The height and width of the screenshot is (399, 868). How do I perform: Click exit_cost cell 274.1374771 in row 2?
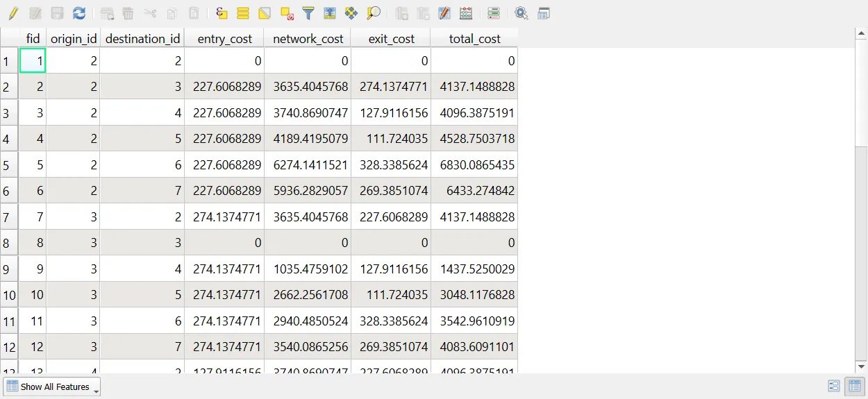click(x=391, y=87)
